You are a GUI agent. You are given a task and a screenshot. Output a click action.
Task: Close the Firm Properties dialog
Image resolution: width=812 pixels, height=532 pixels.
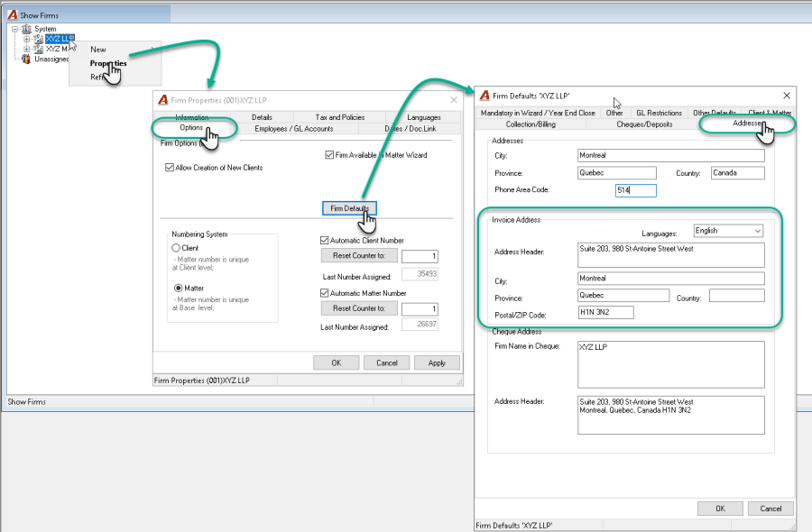[x=454, y=100]
